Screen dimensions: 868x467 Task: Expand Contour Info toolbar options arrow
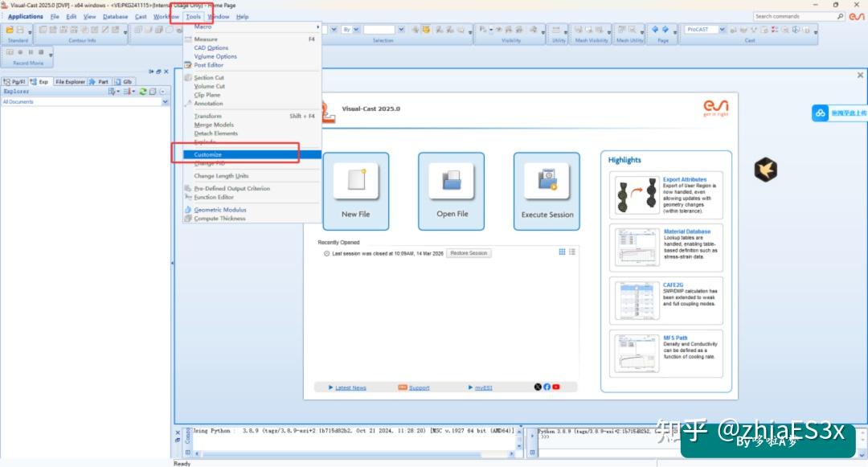(125, 33)
